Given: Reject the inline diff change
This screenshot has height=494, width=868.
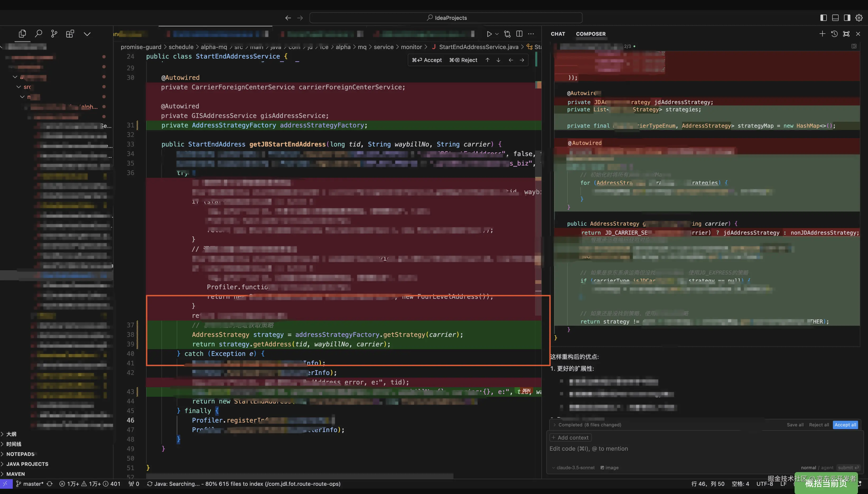Looking at the screenshot, I should point(463,60).
